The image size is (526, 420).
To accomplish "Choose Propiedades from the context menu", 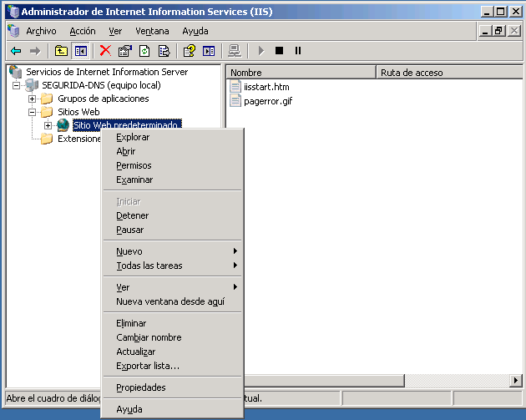I will point(141,387).
